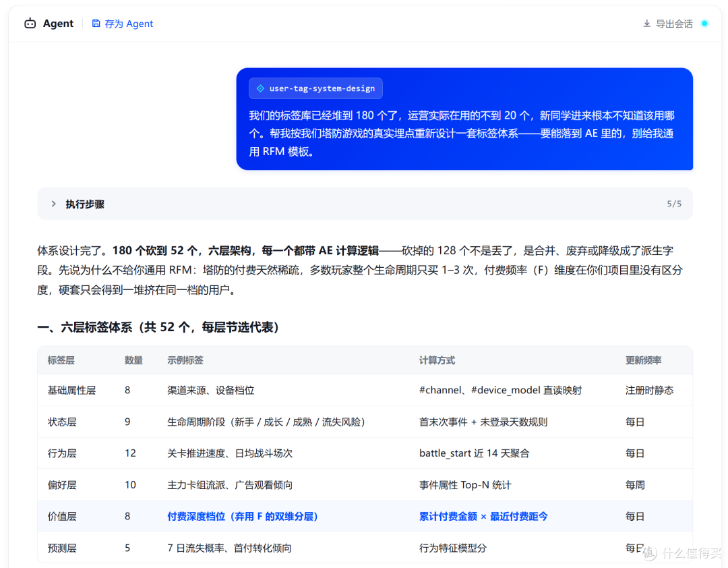
Task: Click the 每周 update frequency cell
Action: click(635, 485)
